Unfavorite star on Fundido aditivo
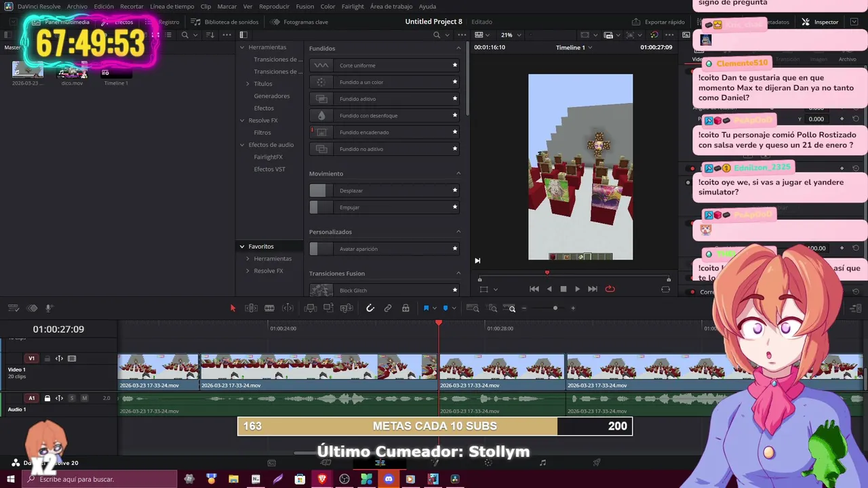 click(x=455, y=99)
